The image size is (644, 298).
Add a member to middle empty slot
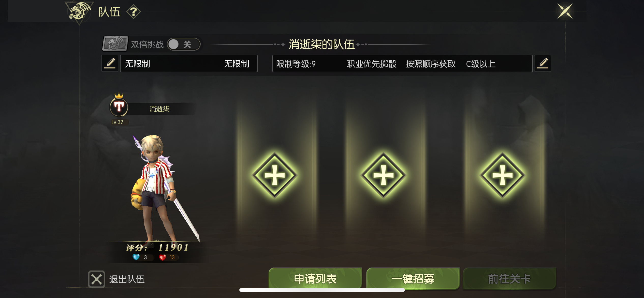coord(383,175)
